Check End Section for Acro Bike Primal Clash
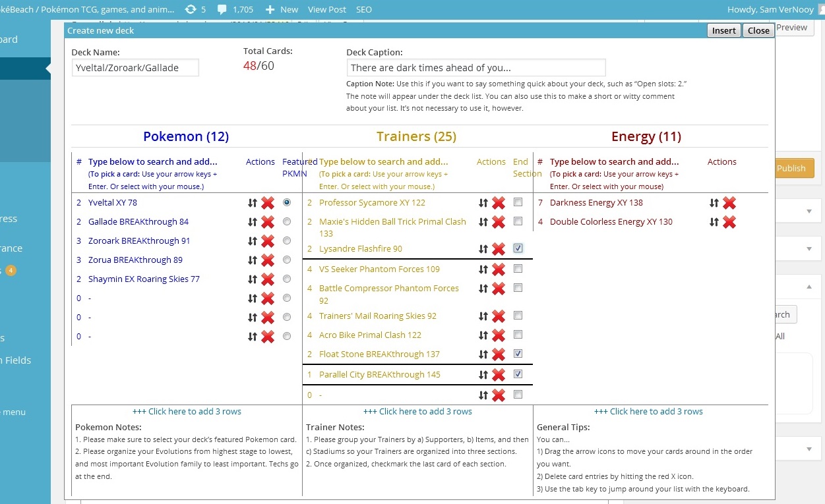The image size is (825, 504). (x=518, y=335)
